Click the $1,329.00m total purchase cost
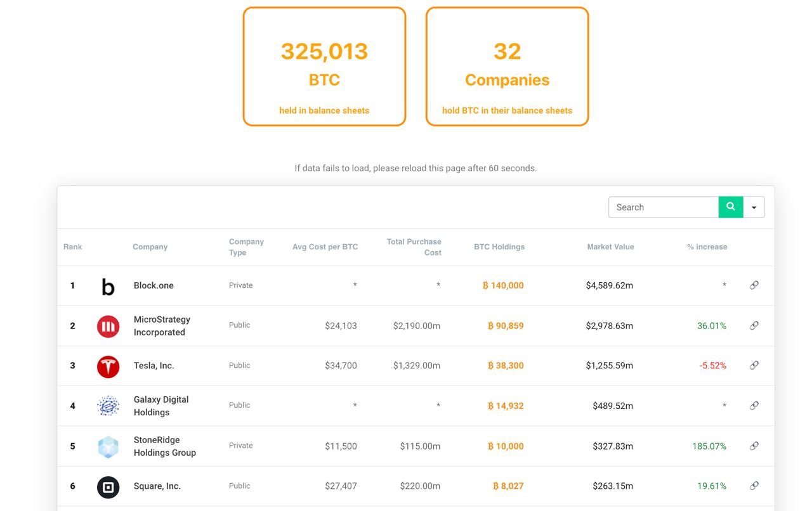 417,366
